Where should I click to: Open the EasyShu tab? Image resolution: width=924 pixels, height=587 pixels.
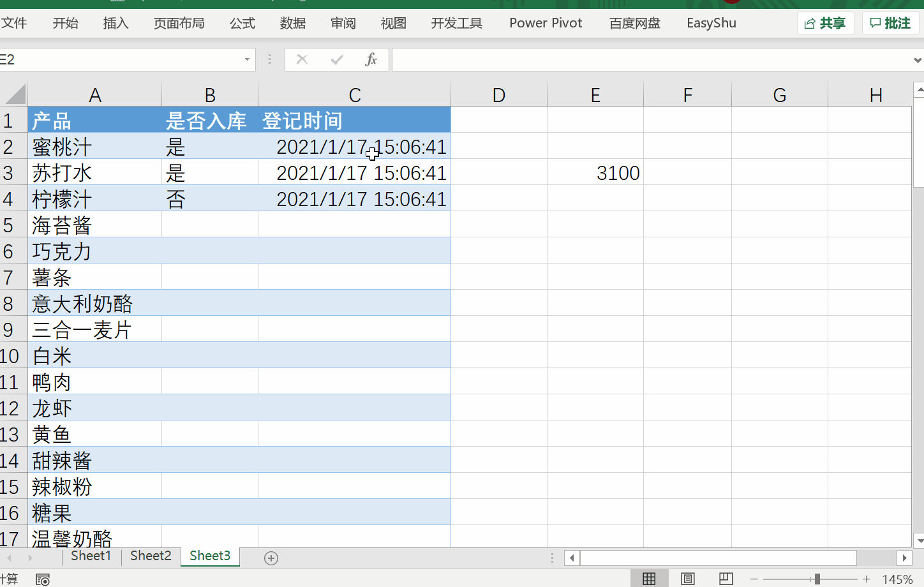[712, 24]
